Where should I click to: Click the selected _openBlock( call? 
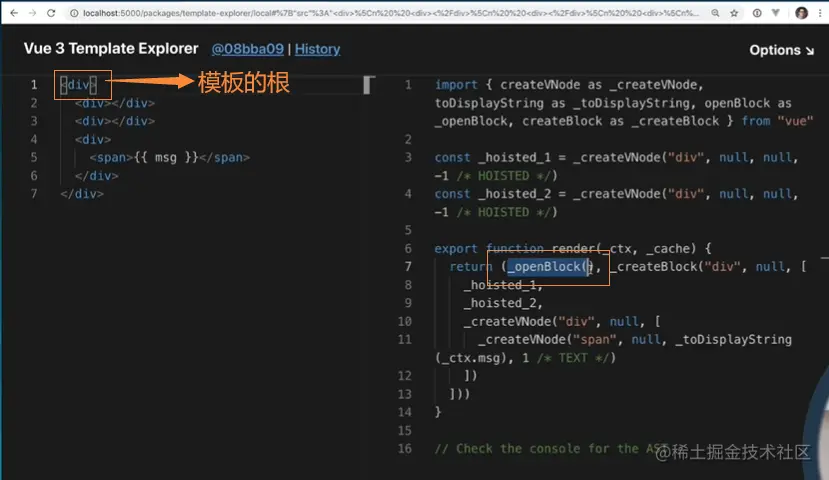(548, 267)
